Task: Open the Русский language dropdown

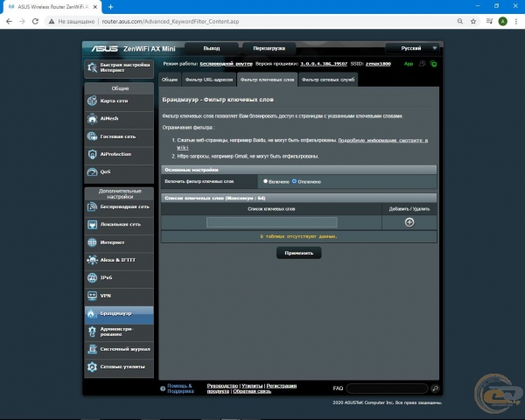Action: click(x=413, y=48)
